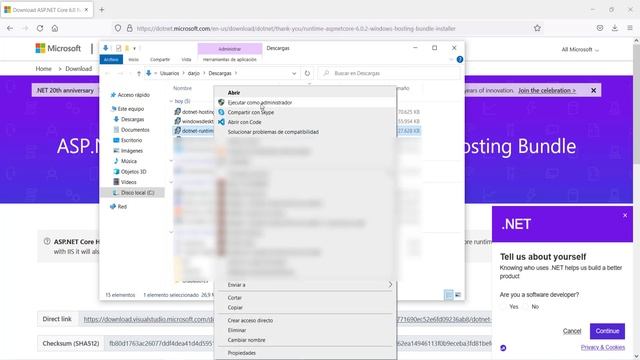Choose Eliminar in context menu
Screen dimensions: 640x360
point(305,330)
